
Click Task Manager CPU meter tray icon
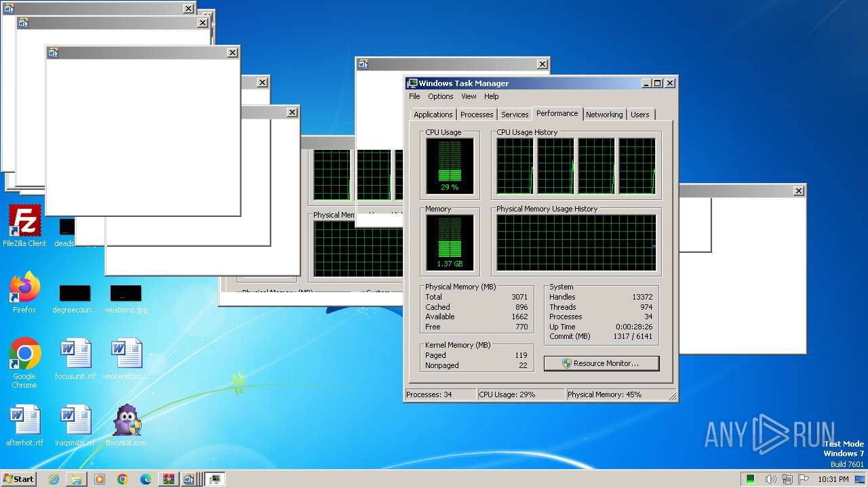[751, 479]
